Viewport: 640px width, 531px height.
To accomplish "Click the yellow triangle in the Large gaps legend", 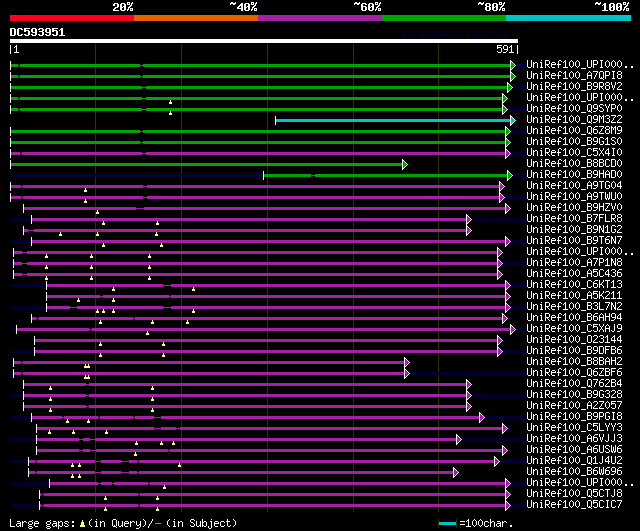I will point(82,523).
